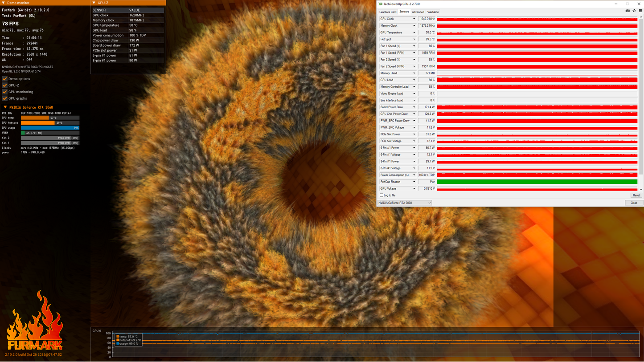Click the GPU 0 graph legend box
The height and width of the screenshot is (362, 644).
[128, 340]
